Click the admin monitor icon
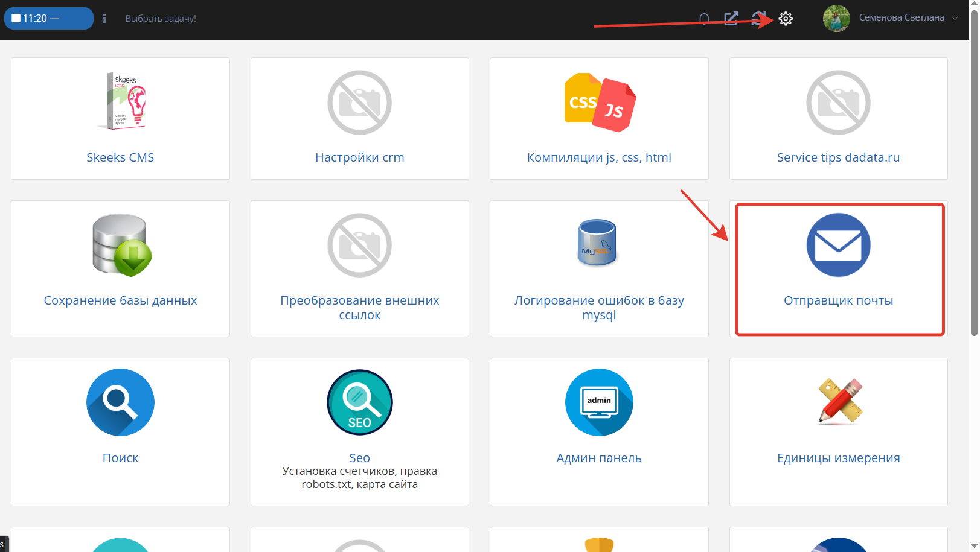 (599, 402)
